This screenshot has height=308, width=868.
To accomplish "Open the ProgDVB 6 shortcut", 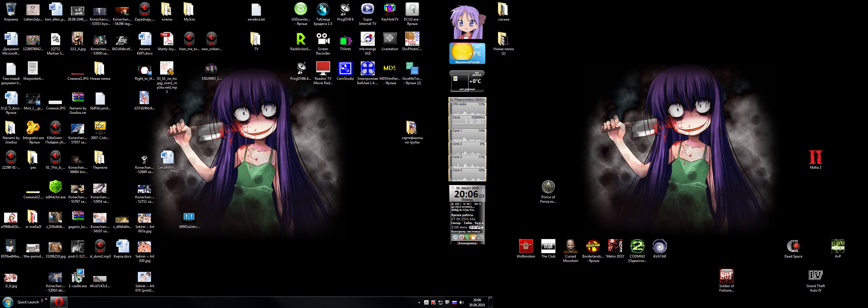I will click(x=345, y=12).
